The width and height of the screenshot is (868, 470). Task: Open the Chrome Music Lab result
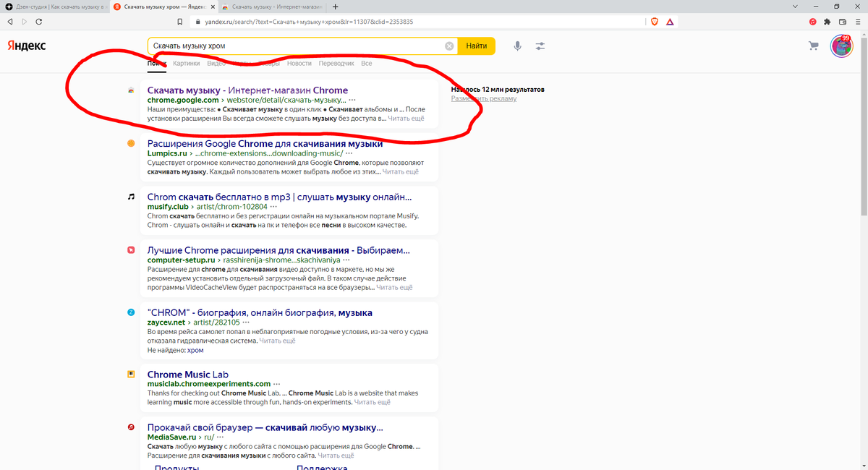click(187, 375)
